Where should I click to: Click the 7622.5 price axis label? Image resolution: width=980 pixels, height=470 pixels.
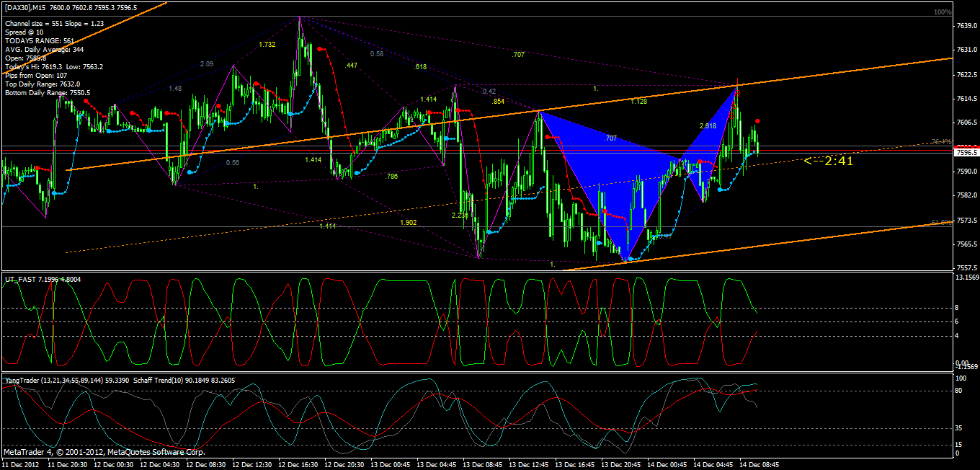[x=966, y=75]
